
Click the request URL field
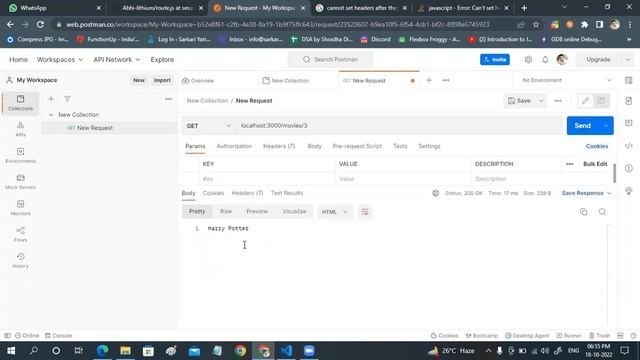click(x=400, y=126)
